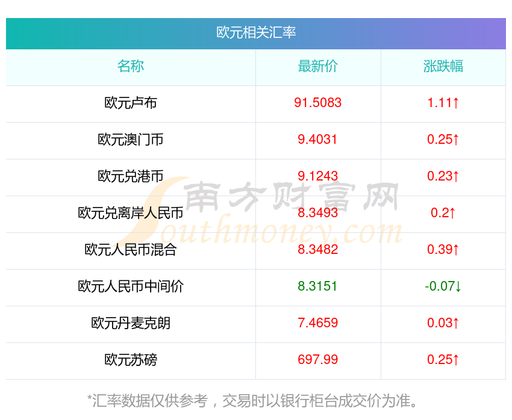Click the 最新价 column header
The width and height of the screenshot is (512, 420).
coord(317,66)
